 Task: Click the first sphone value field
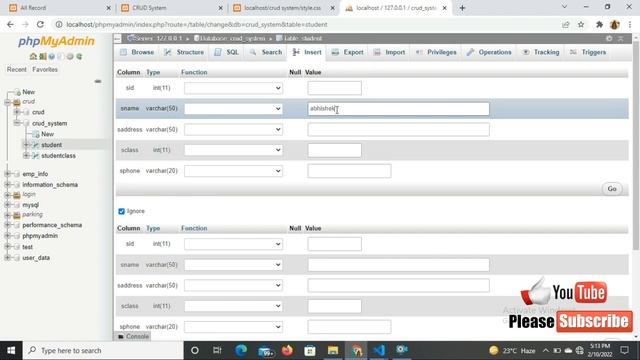(349, 171)
